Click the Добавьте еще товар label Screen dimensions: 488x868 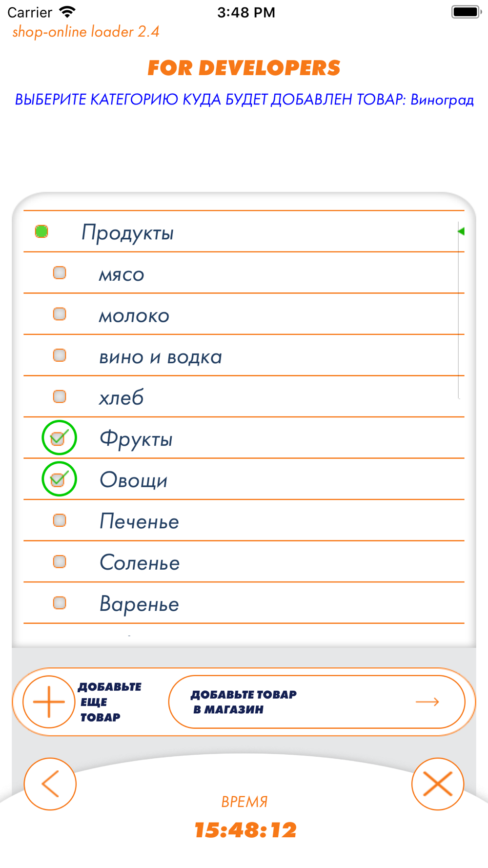[109, 702]
